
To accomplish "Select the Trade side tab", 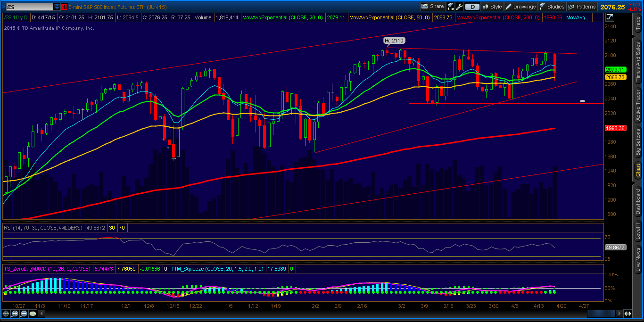I will point(638,24).
